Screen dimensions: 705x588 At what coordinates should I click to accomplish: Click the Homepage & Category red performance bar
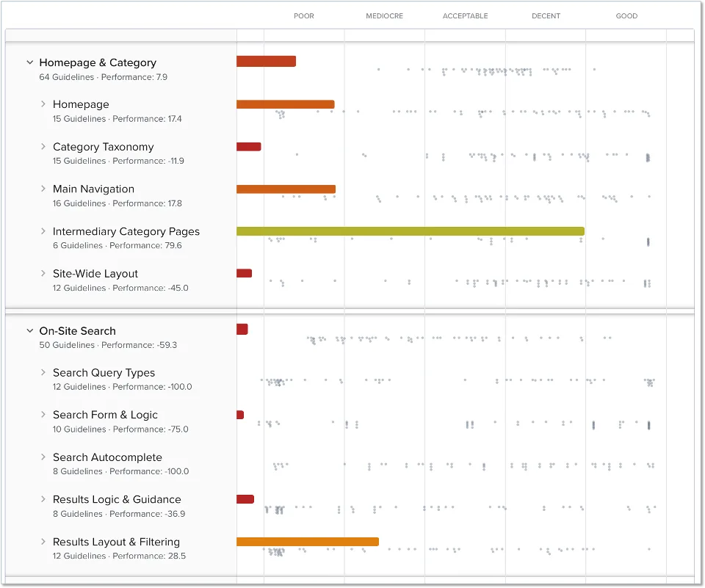click(266, 61)
